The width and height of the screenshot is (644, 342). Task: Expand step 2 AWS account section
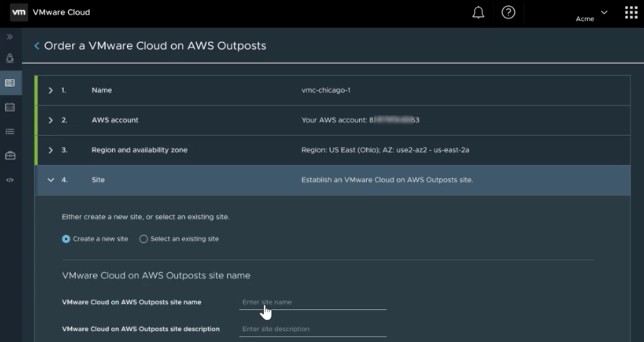click(x=51, y=120)
